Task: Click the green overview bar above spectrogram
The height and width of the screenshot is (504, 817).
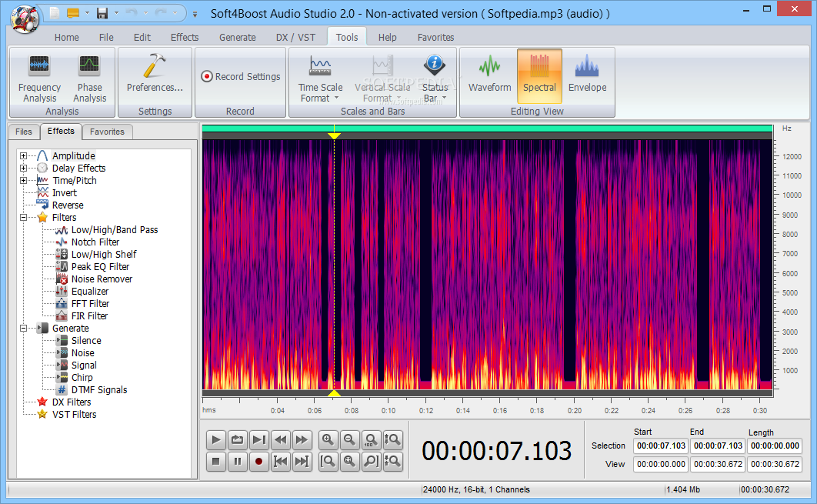Action: coord(487,129)
